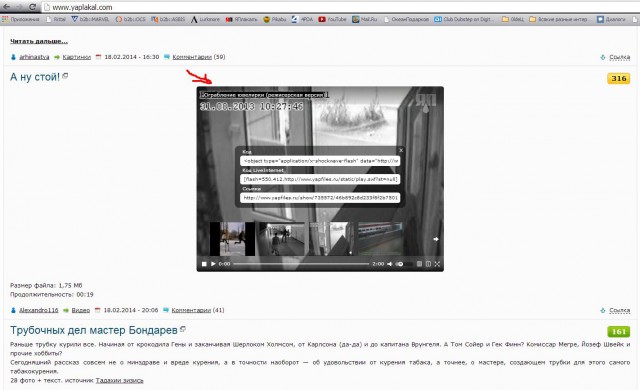Image resolution: width=640 pixels, height=390 pixels.
Task: Open the Читать дальше link
Action: click(39, 41)
